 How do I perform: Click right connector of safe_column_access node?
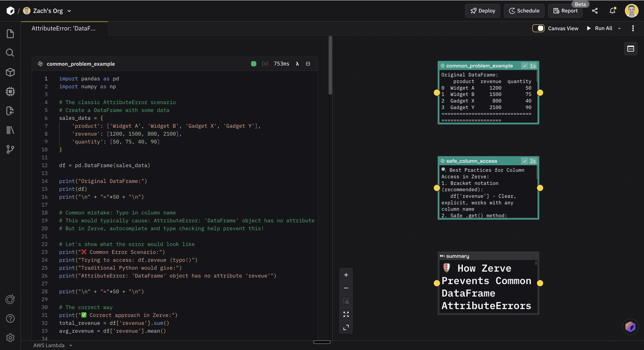pos(540,188)
